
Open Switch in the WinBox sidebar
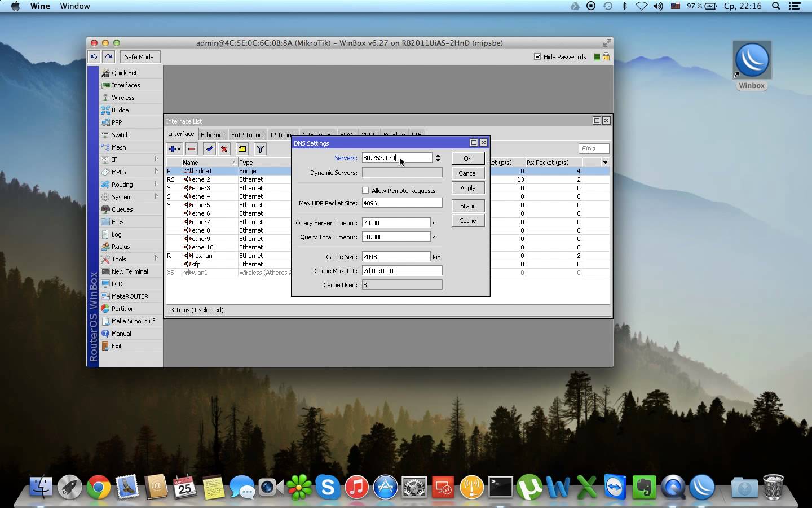[120, 135]
